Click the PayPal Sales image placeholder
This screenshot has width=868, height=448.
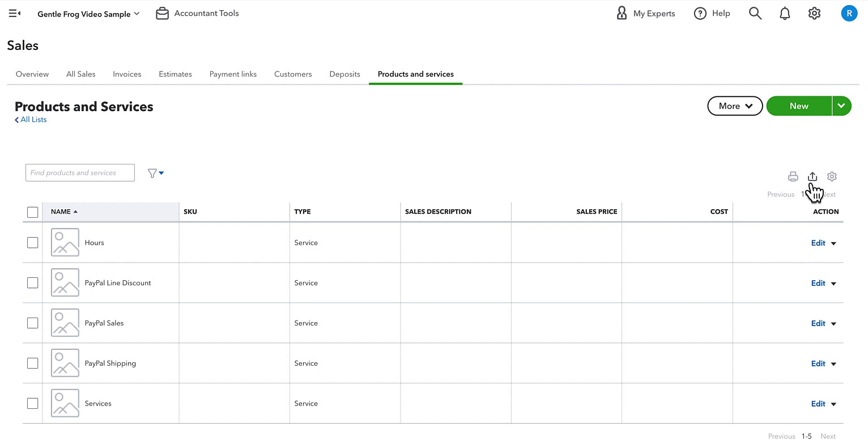[65, 323]
